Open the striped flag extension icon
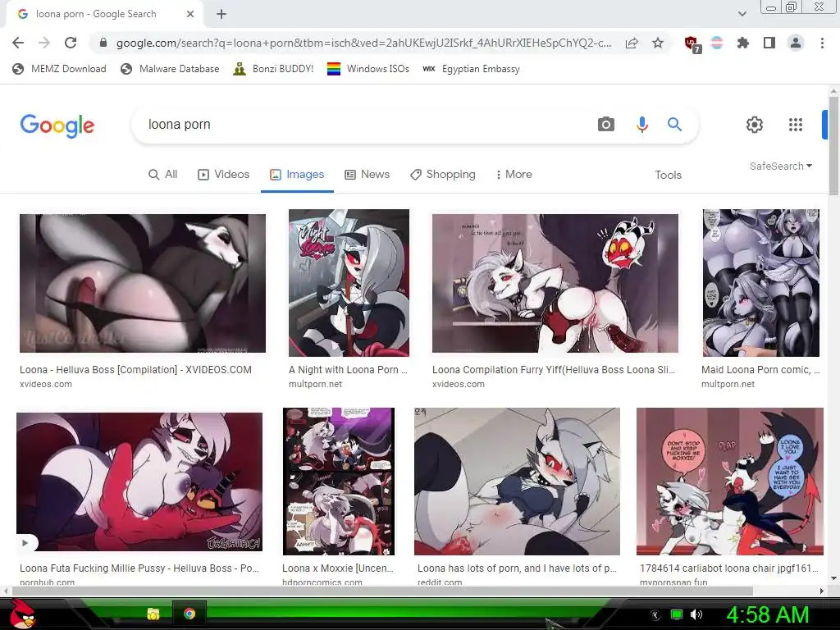Image resolution: width=840 pixels, height=630 pixels. pyautogui.click(x=717, y=43)
